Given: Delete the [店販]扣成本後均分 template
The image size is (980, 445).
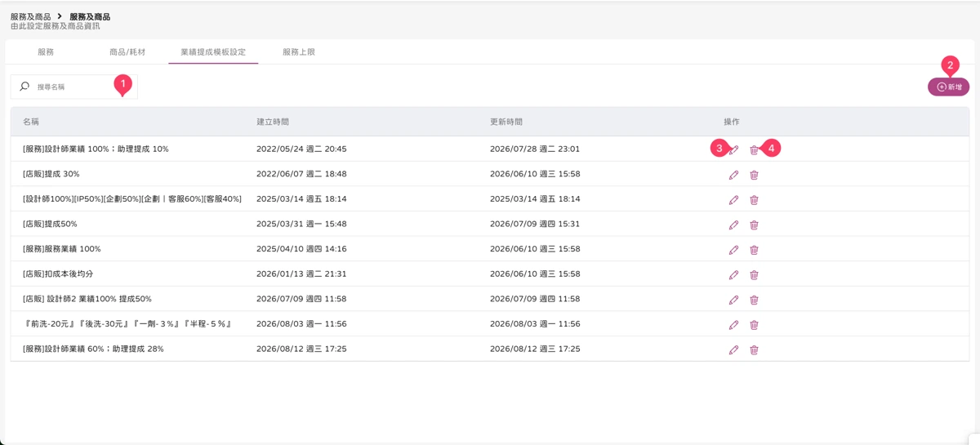Looking at the screenshot, I should [754, 275].
